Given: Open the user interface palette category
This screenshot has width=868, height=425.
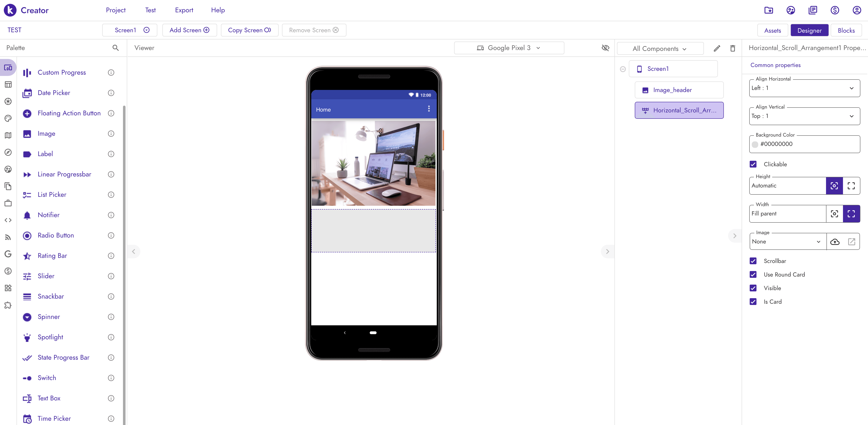Looking at the screenshot, I should pos(8,68).
